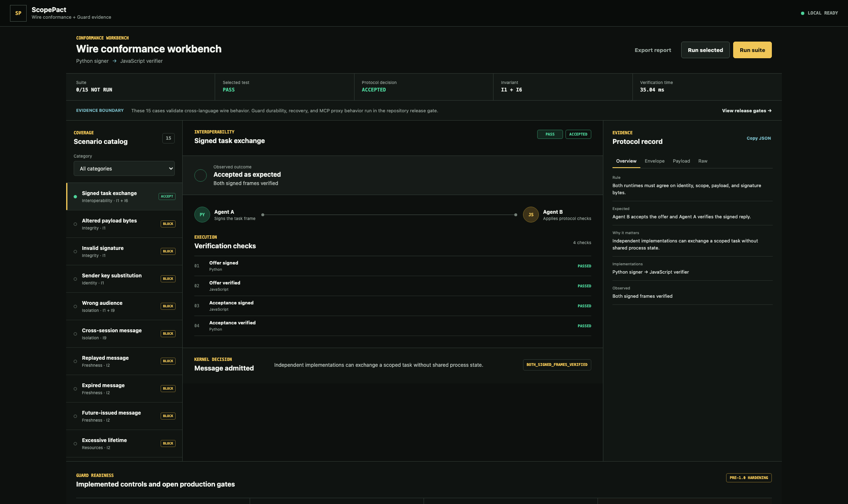Screen dimensions: 848x504
Task: Click the SP ScopePact logo icon
Action: point(18,13)
